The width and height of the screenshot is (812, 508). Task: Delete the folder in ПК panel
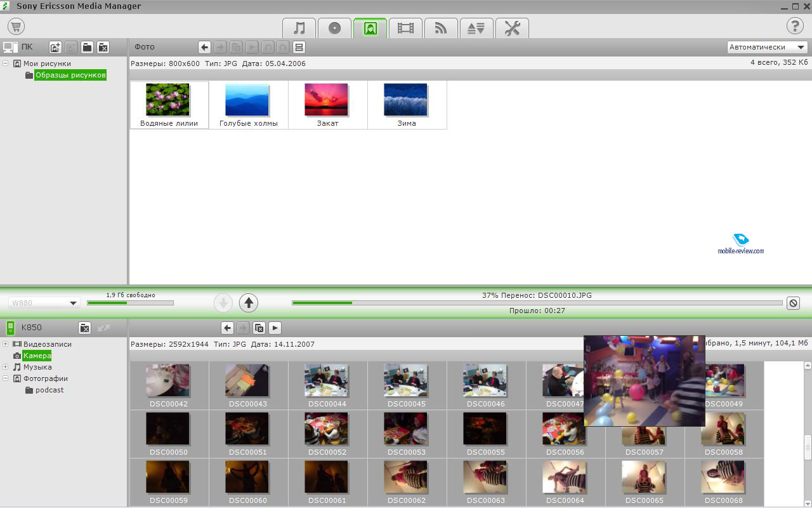(103, 47)
